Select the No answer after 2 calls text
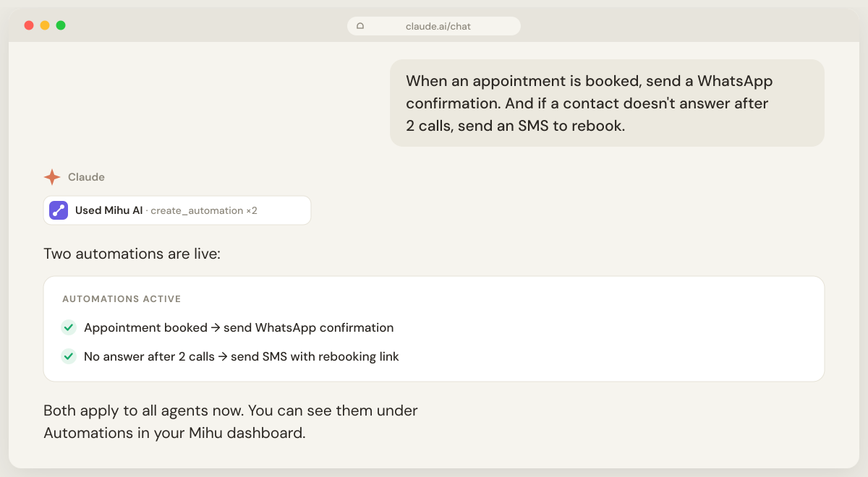Viewport: 868px width, 477px height. [x=242, y=356]
